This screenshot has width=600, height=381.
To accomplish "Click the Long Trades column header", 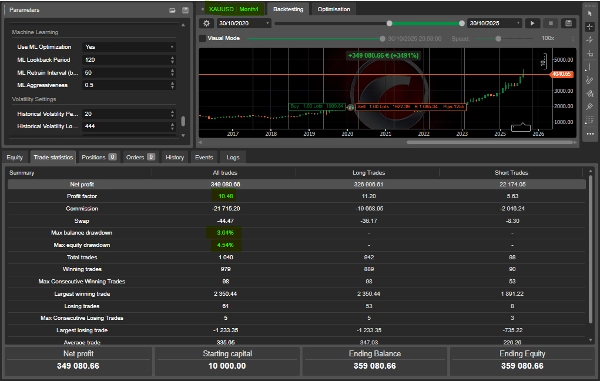I will click(x=368, y=173).
